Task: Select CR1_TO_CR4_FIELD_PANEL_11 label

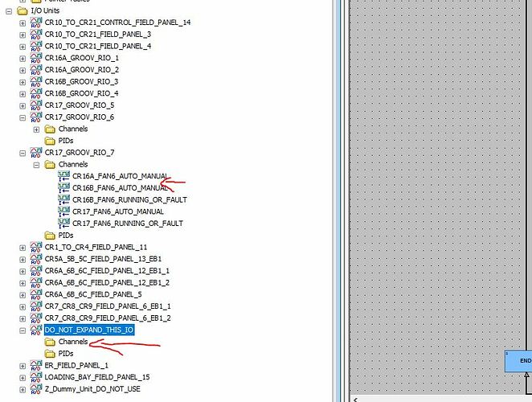Action: [96, 247]
